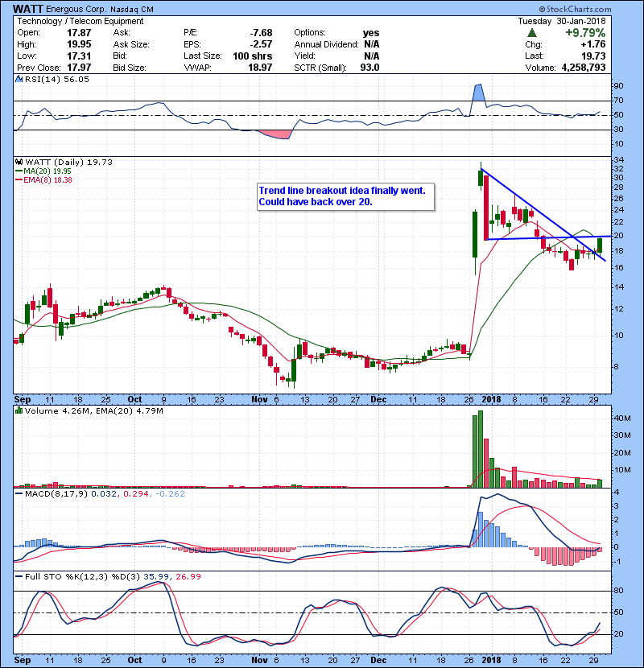Click the green MA(20) 19.95 legend entry
This screenshot has width=644, height=668.
[x=43, y=171]
